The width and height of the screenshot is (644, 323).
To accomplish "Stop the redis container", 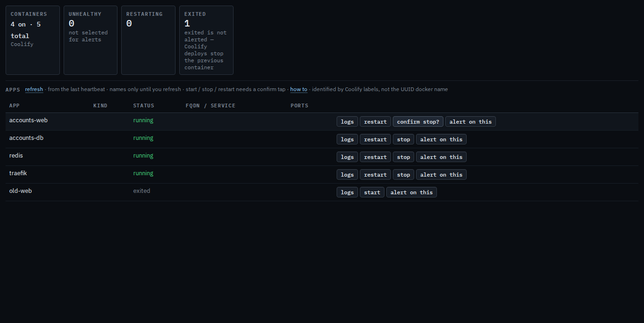I will 403,157.
